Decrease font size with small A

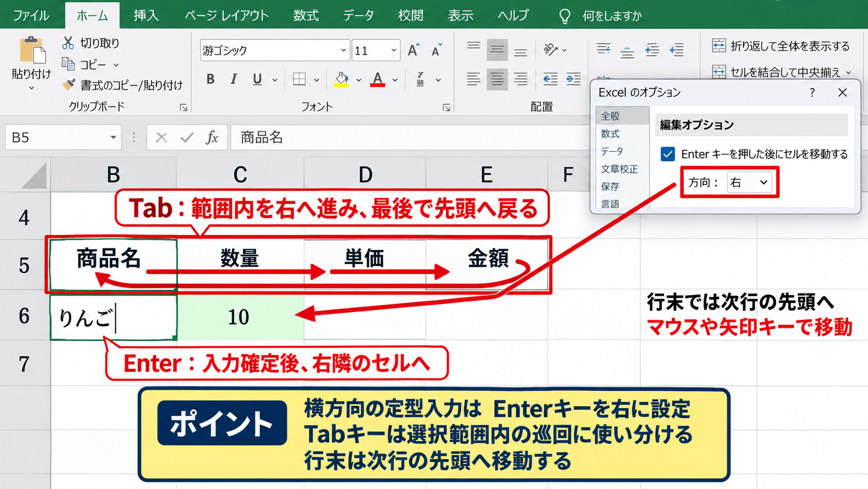(437, 50)
